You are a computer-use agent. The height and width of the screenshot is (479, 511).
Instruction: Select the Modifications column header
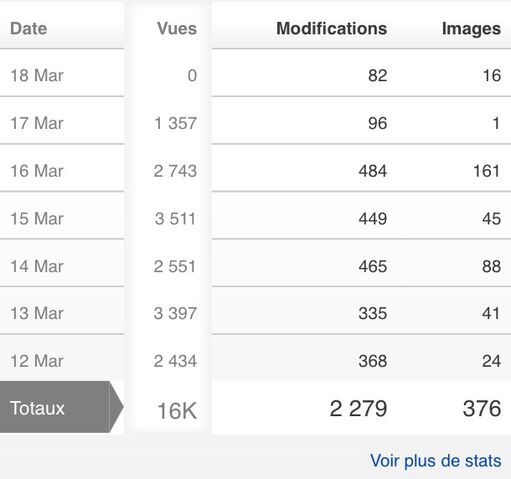pyautogui.click(x=332, y=28)
